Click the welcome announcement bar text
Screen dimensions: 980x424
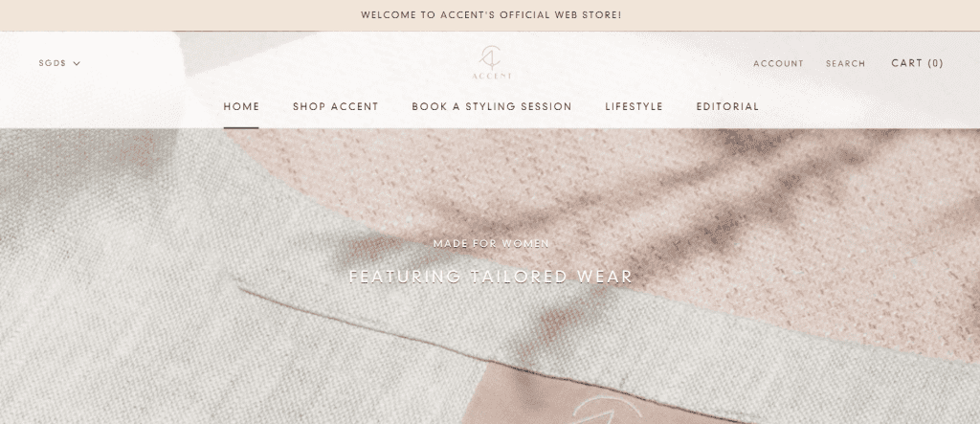click(x=491, y=15)
